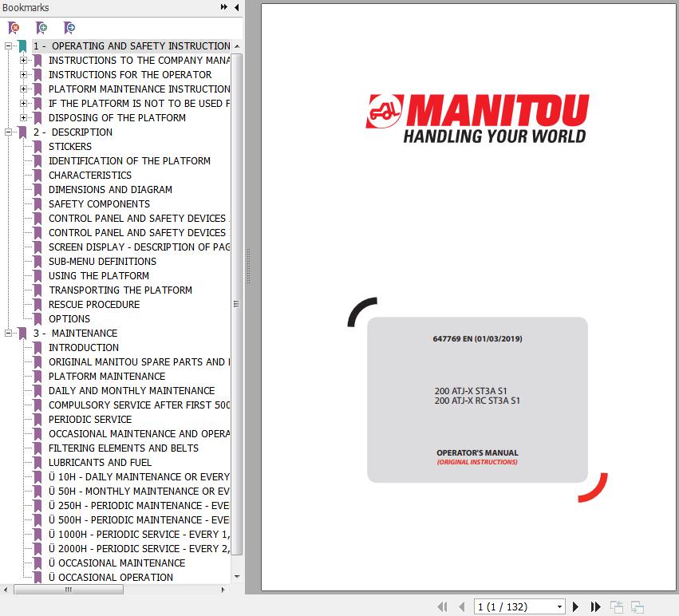Collapse the 1 - Operating and Safety Instructions node
679x616 pixels.
pos(8,46)
